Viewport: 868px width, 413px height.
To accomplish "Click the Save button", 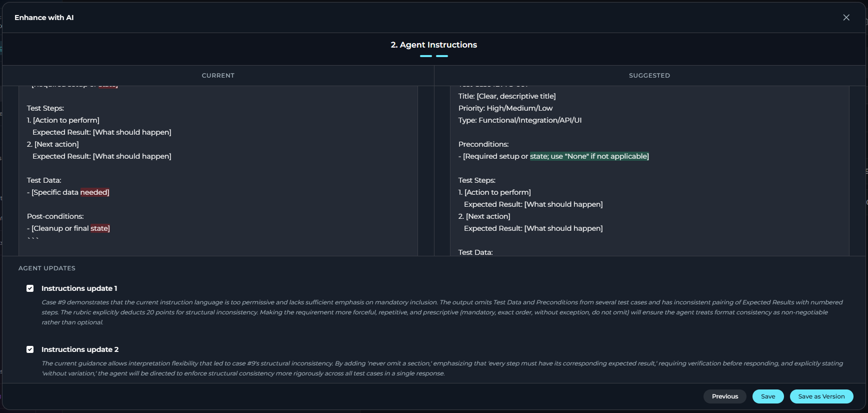I will tap(768, 396).
